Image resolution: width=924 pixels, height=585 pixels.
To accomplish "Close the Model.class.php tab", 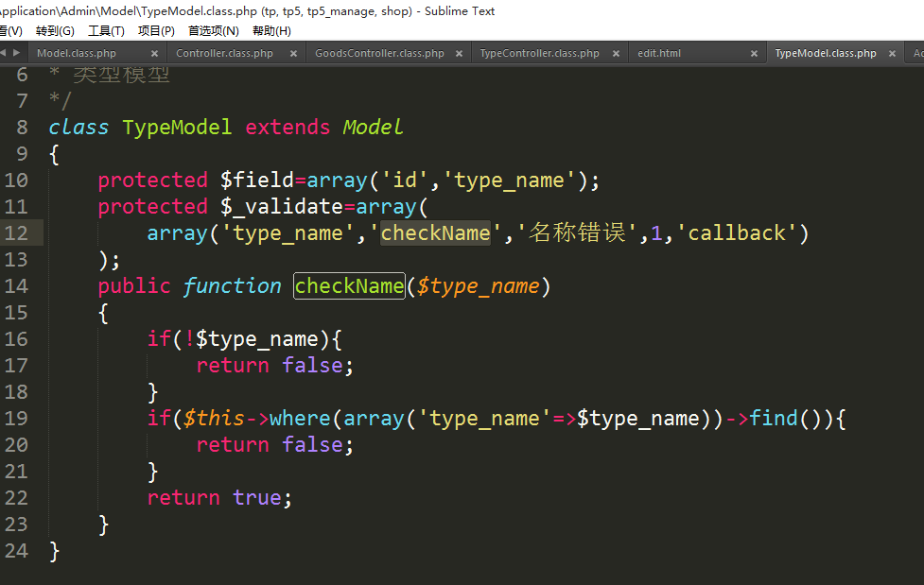I will (x=154, y=54).
